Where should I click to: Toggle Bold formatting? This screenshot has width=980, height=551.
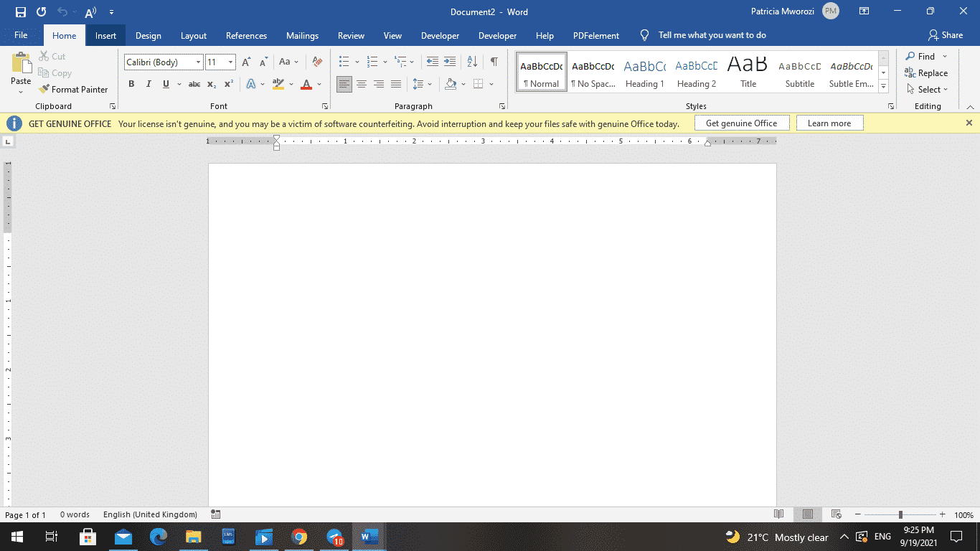131,84
